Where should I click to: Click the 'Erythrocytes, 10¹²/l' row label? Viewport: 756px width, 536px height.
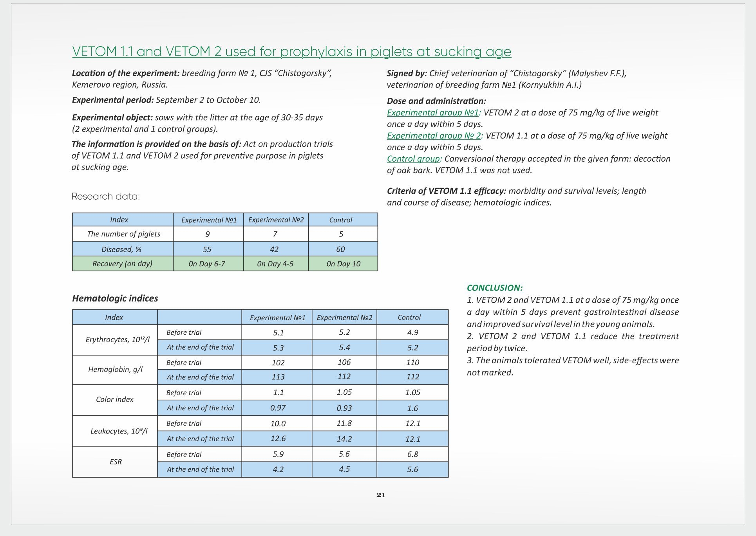(118, 339)
